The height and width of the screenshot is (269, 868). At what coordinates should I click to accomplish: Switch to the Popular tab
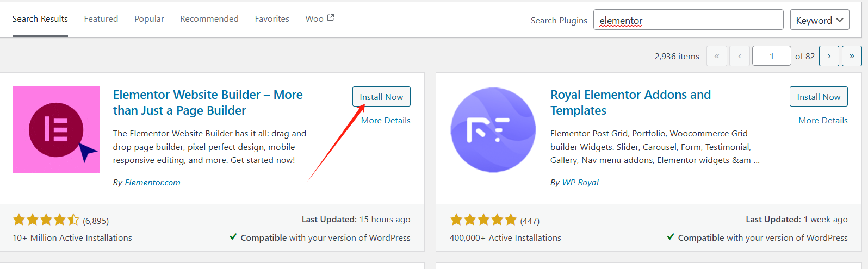point(149,19)
